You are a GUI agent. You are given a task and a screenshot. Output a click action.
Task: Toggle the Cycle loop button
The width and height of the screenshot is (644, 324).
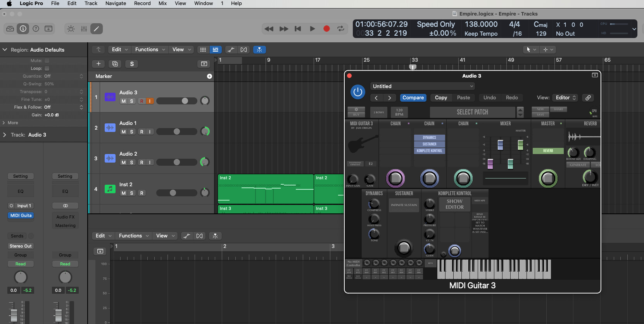(341, 29)
